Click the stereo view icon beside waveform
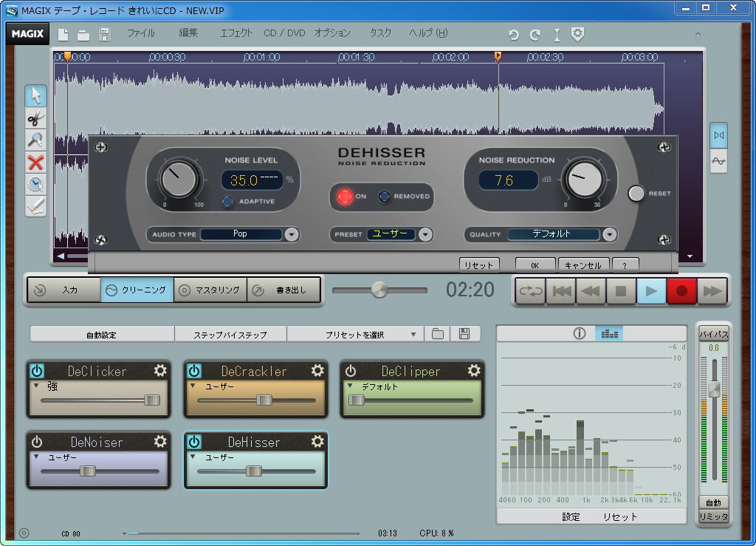This screenshot has height=546, width=756. [x=718, y=135]
